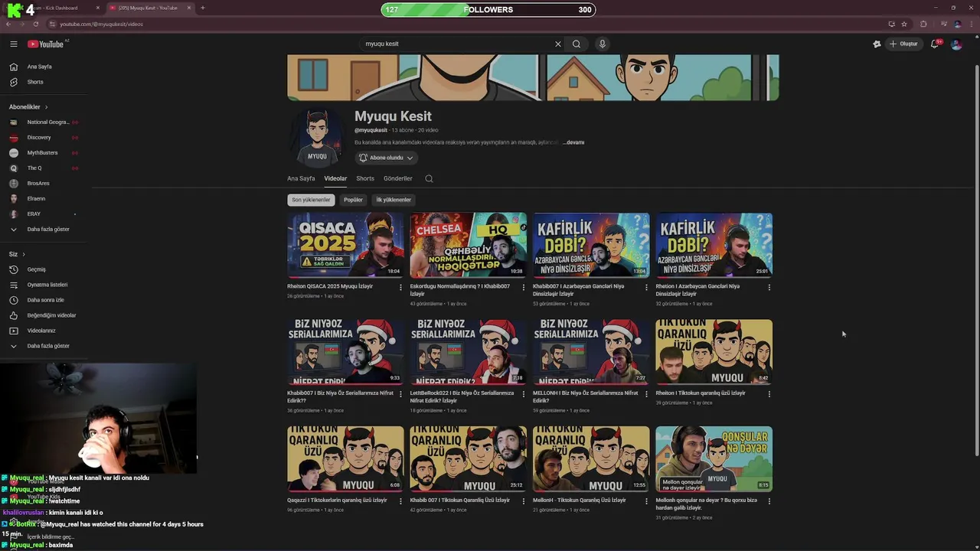Open BrosAres subscription

38,183
